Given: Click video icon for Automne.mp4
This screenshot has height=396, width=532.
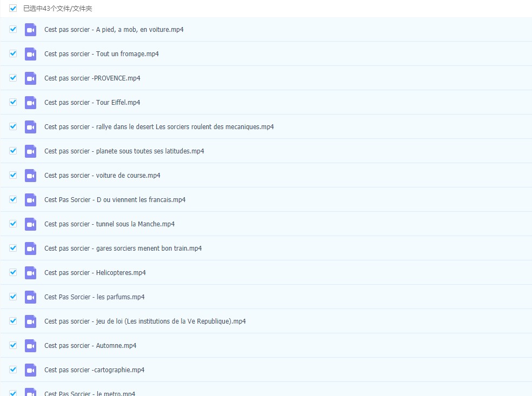Looking at the screenshot, I should point(31,346).
